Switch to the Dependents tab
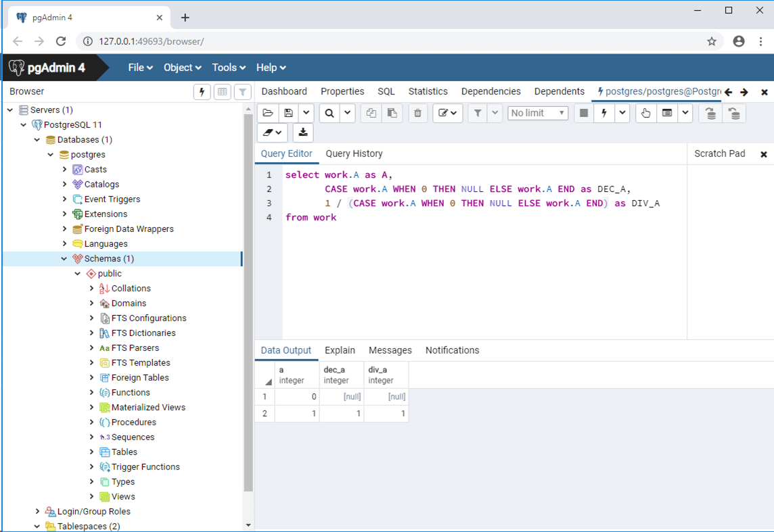This screenshot has width=774, height=532. pyautogui.click(x=560, y=91)
